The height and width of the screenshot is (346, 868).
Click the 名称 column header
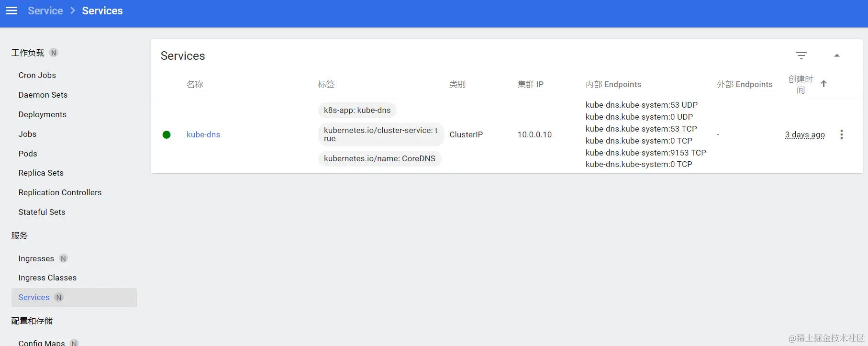tap(195, 84)
